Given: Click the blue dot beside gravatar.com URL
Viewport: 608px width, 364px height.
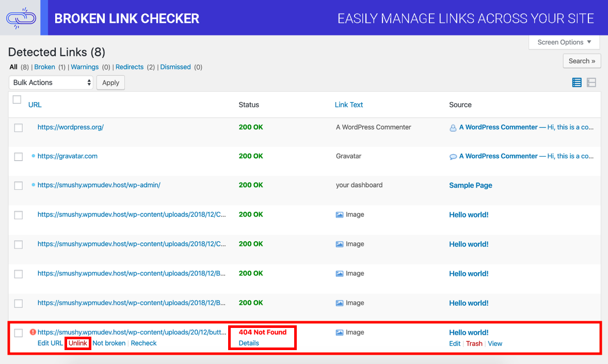Looking at the screenshot, I should (34, 156).
